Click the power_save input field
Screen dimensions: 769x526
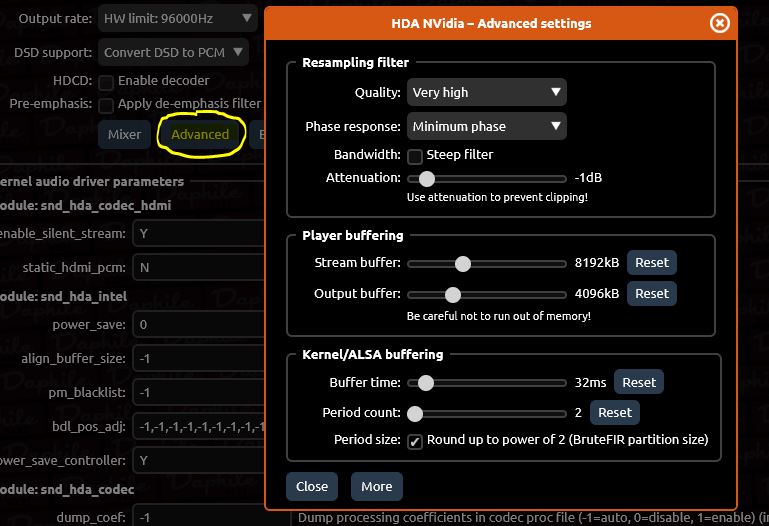pyautogui.click(x=196, y=325)
